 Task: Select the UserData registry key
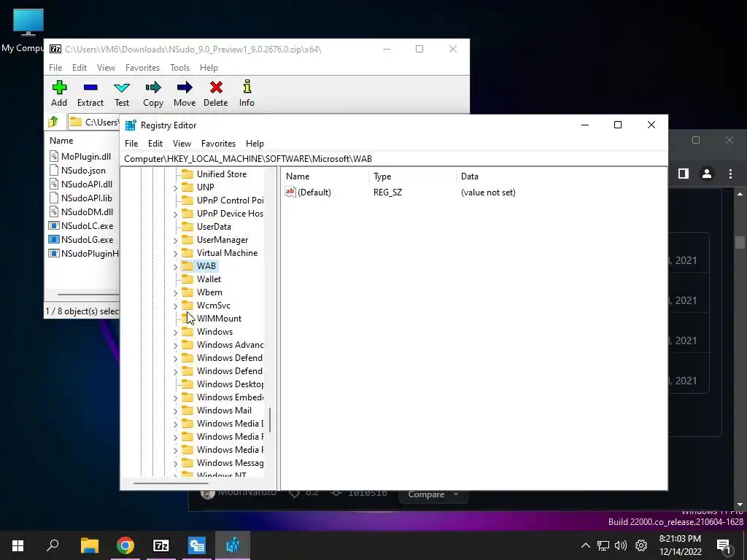point(214,226)
